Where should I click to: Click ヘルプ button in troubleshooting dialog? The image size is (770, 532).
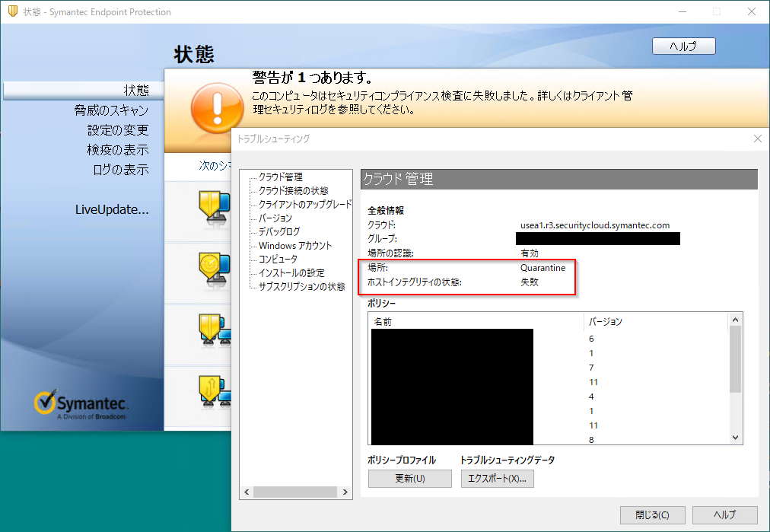coord(725,514)
